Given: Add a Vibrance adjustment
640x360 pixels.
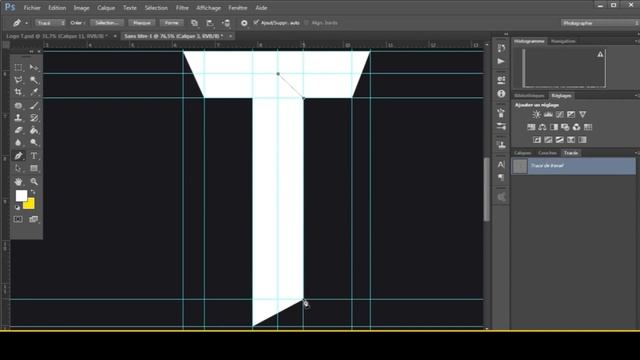Looking at the screenshot, I should pos(582,115).
